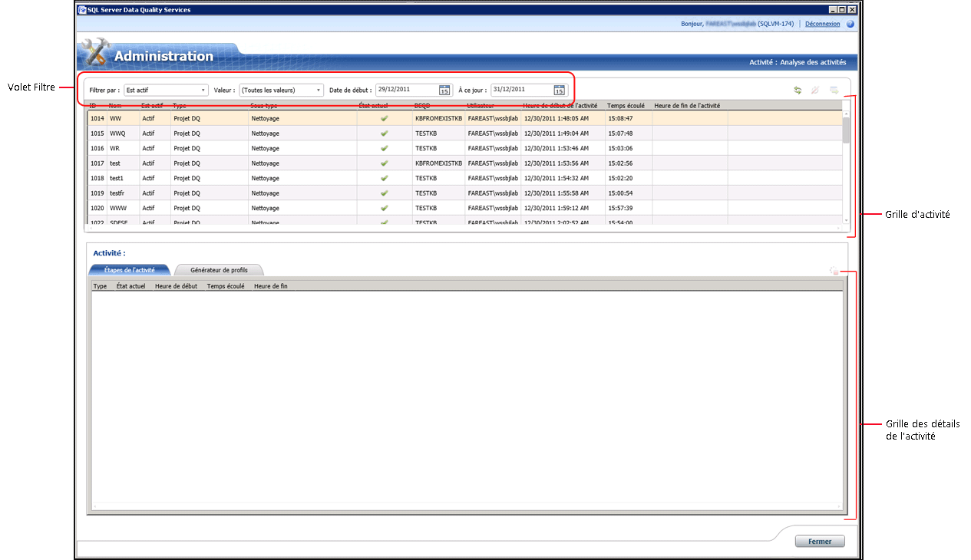Switch to Générateur de profils tab
Image resolution: width=971 pixels, height=560 pixels.
click(x=220, y=270)
